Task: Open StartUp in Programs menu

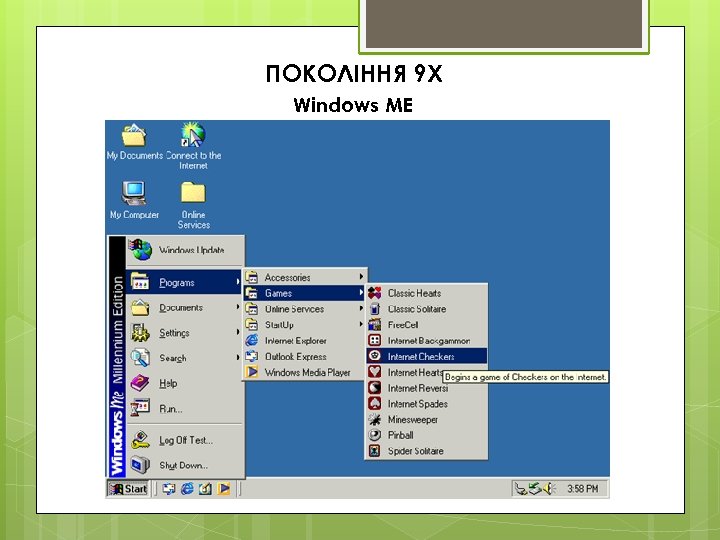Action: pyautogui.click(x=305, y=325)
